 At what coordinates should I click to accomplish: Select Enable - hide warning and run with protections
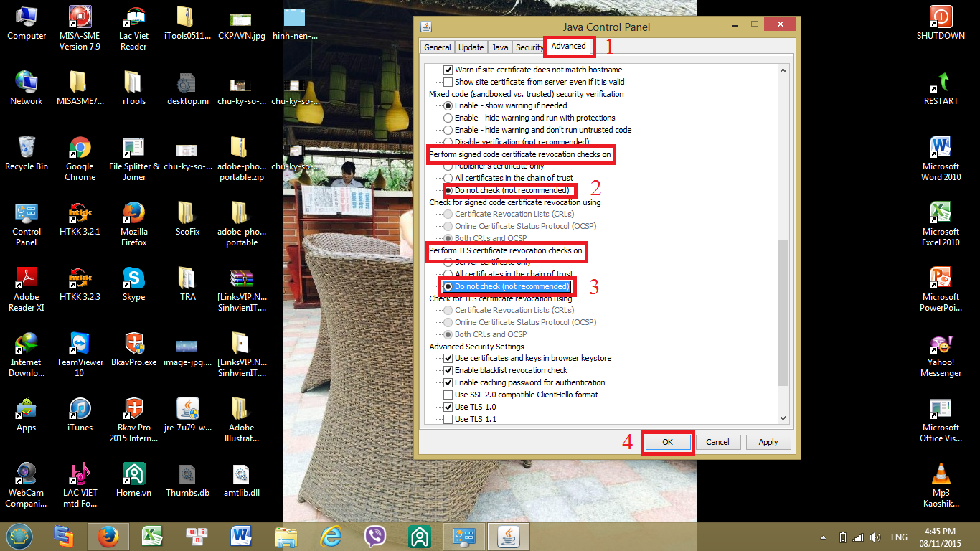pos(448,118)
